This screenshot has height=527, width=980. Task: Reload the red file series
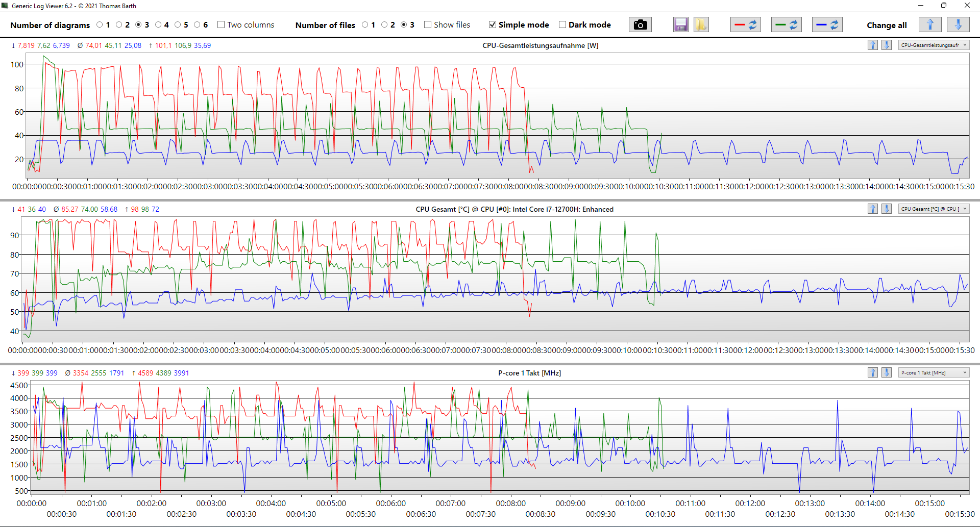point(745,24)
